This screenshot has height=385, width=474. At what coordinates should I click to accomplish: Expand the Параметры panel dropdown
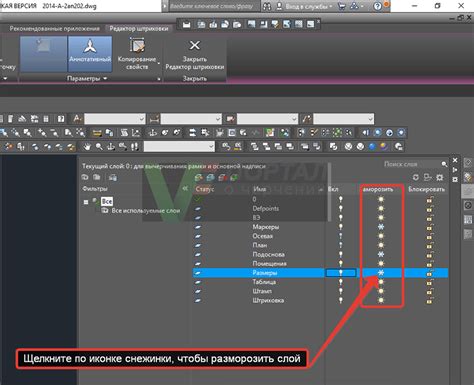tap(87, 79)
